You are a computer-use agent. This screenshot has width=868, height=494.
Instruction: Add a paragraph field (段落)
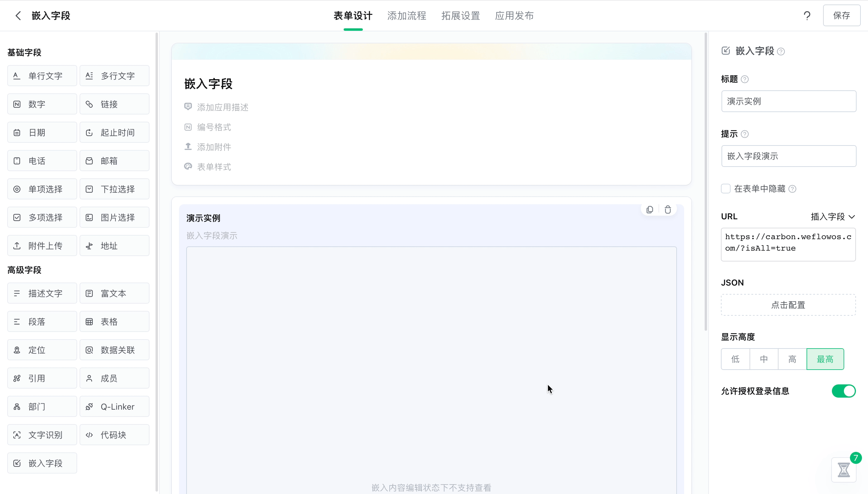click(42, 322)
